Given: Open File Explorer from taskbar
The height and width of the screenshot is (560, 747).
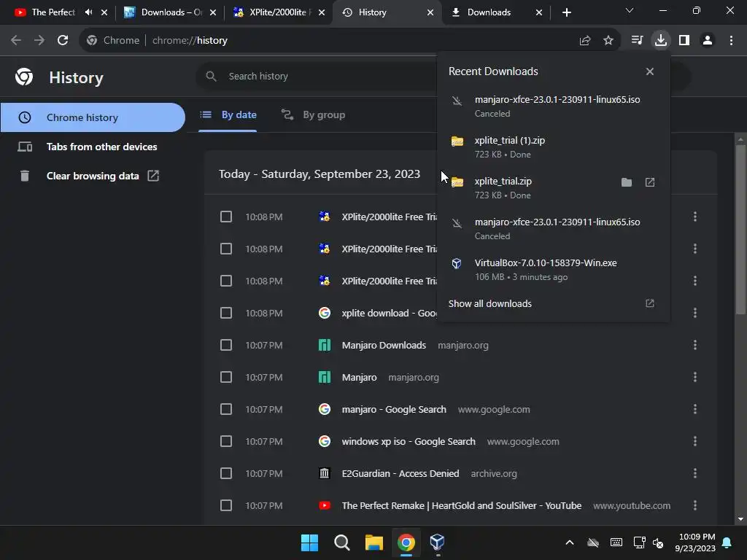Looking at the screenshot, I should 374,542.
